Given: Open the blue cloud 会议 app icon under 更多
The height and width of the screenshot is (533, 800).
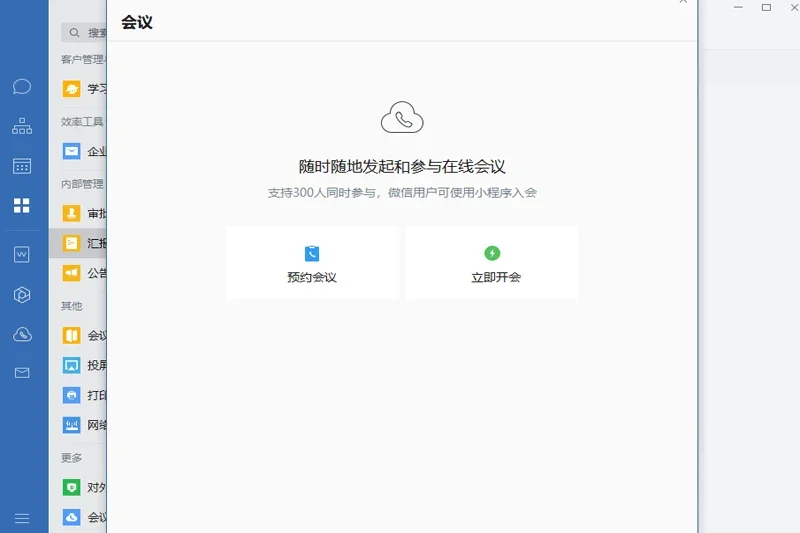Looking at the screenshot, I should point(71,517).
